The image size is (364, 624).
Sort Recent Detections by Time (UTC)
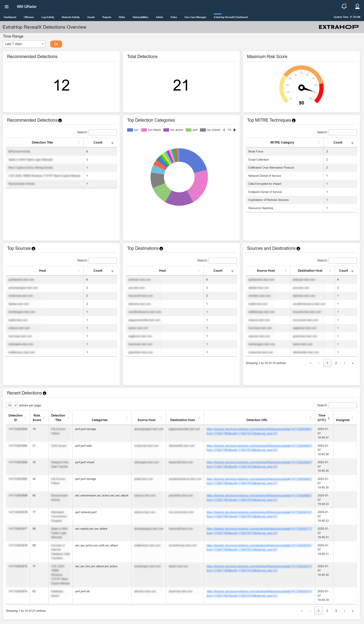(324, 418)
